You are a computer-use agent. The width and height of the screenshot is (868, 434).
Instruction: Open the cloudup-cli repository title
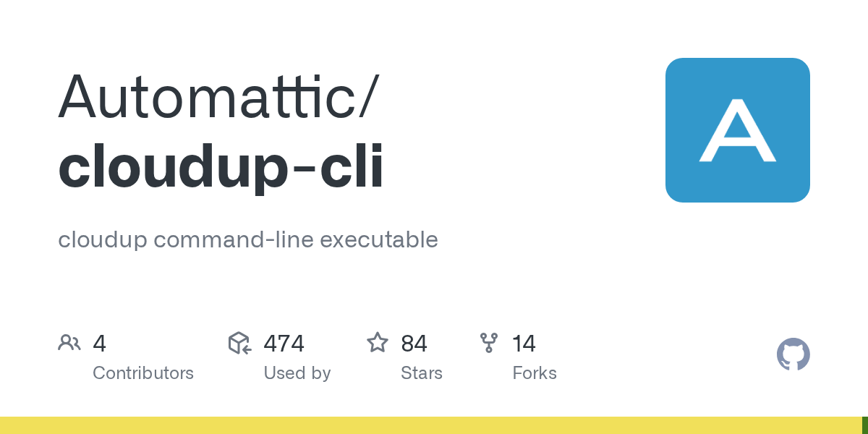click(x=221, y=167)
